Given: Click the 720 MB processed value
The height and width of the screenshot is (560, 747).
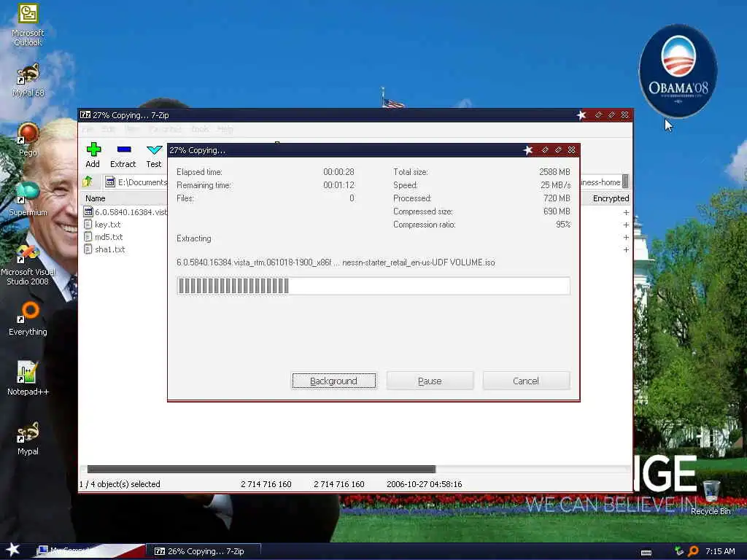Looking at the screenshot, I should 557,198.
